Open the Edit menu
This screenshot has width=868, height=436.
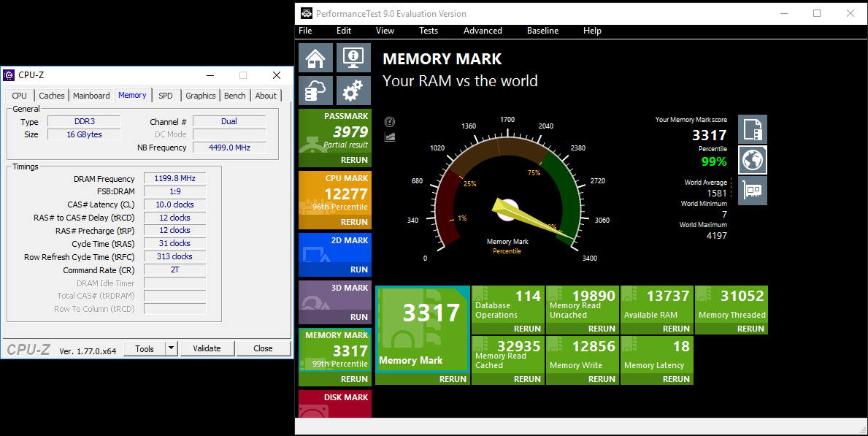[x=344, y=31]
